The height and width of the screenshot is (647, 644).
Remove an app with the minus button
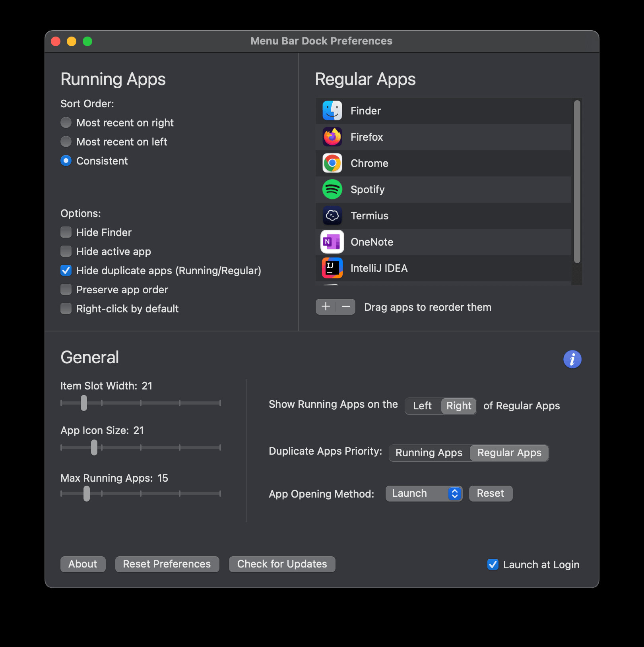(x=346, y=306)
